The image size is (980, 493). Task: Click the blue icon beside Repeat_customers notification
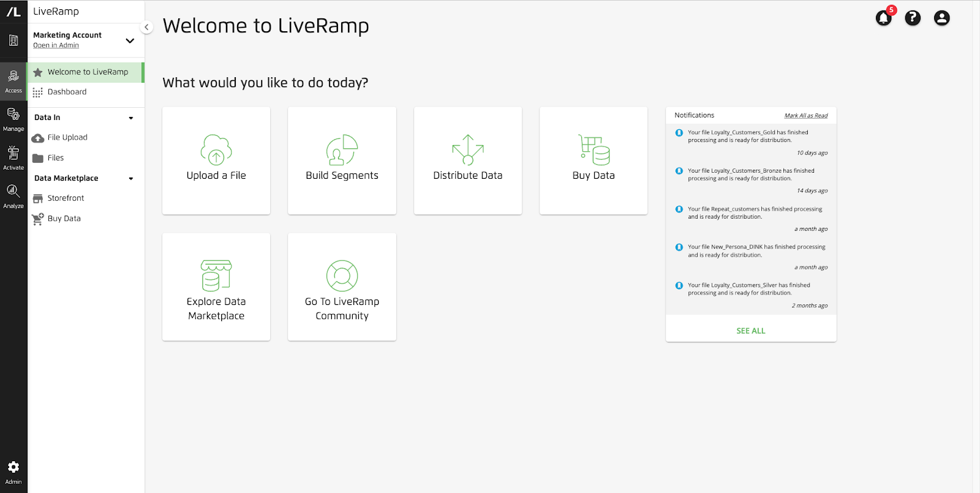(x=679, y=209)
